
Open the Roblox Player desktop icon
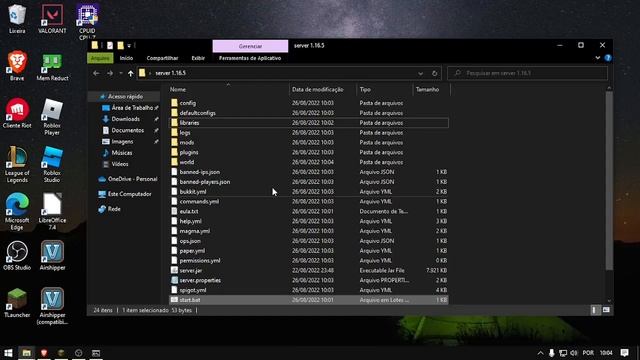tap(52, 117)
